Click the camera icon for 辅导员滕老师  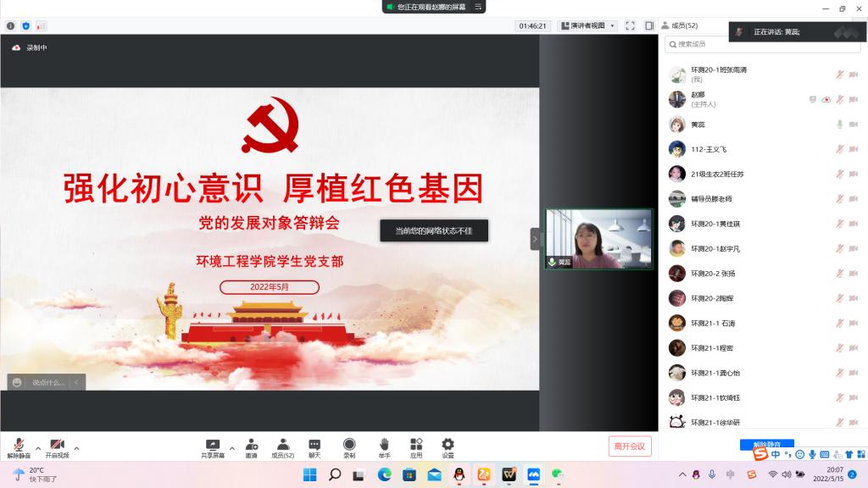pos(854,198)
